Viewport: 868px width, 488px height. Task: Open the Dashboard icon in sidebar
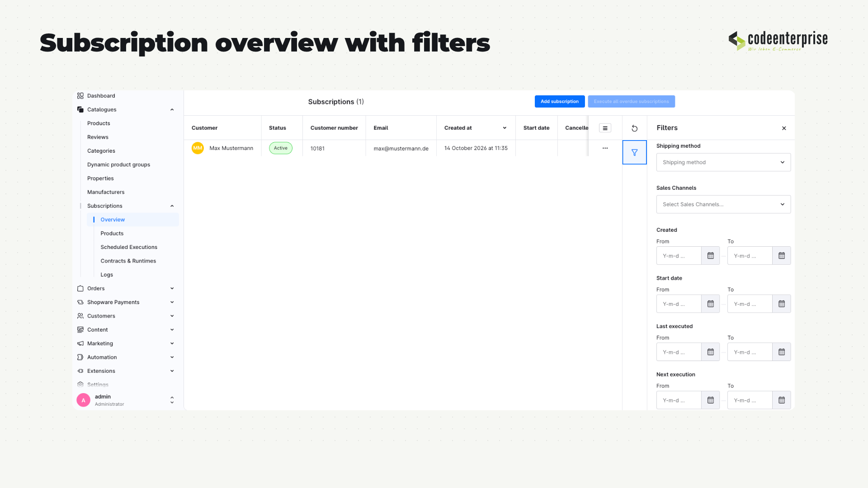80,96
